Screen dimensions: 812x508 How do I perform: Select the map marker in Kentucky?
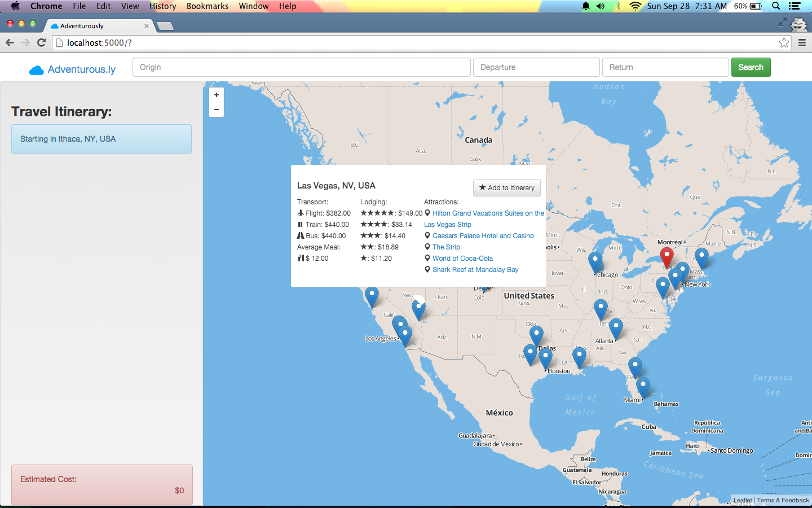coord(601,309)
